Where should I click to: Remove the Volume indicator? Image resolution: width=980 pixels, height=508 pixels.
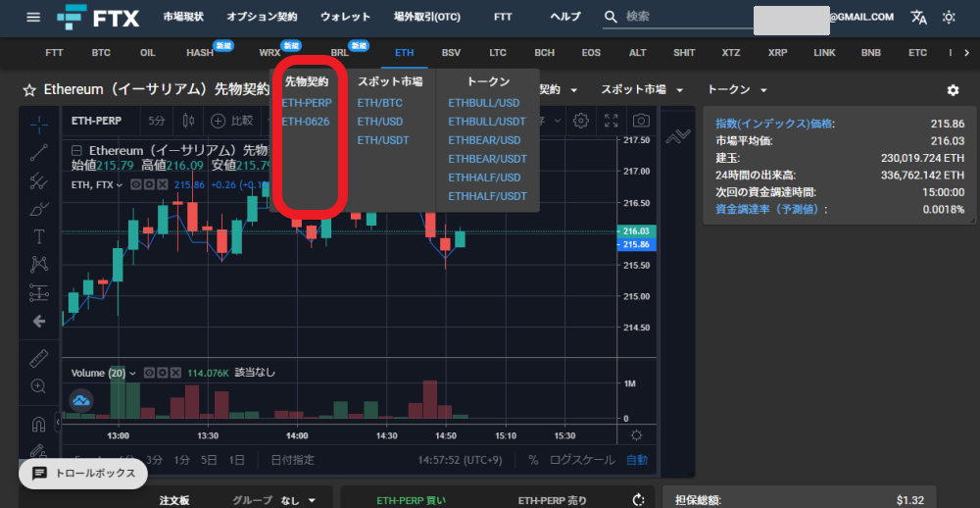pos(176,373)
